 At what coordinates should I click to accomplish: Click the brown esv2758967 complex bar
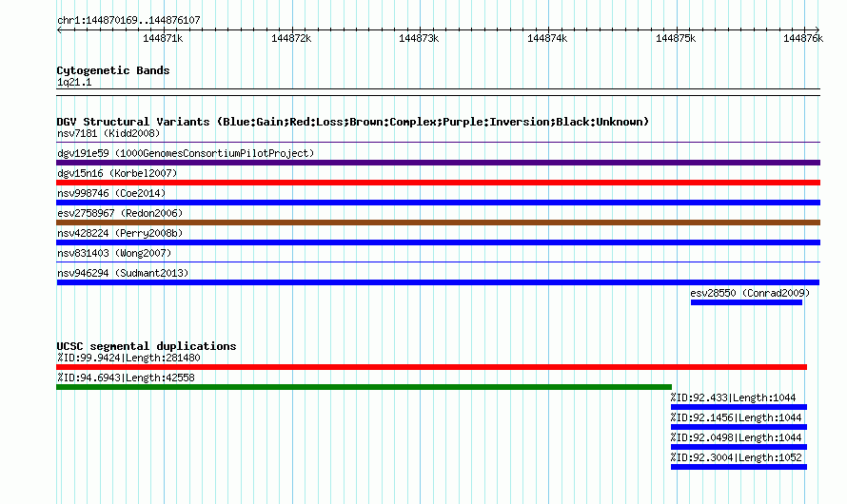click(438, 223)
